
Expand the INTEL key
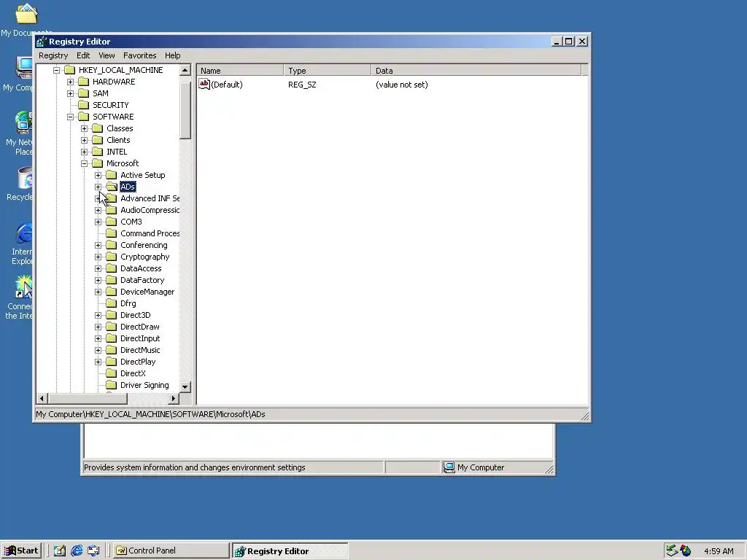[x=85, y=152]
